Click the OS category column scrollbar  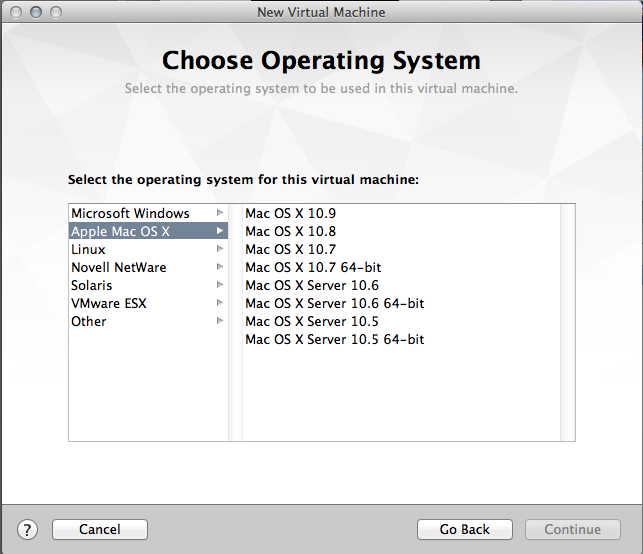click(x=235, y=322)
